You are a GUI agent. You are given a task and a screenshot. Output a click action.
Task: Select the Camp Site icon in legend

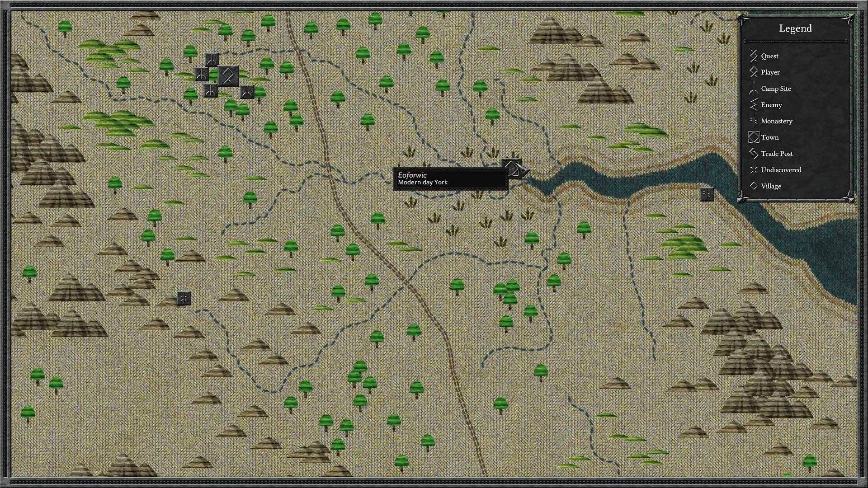[x=753, y=88]
